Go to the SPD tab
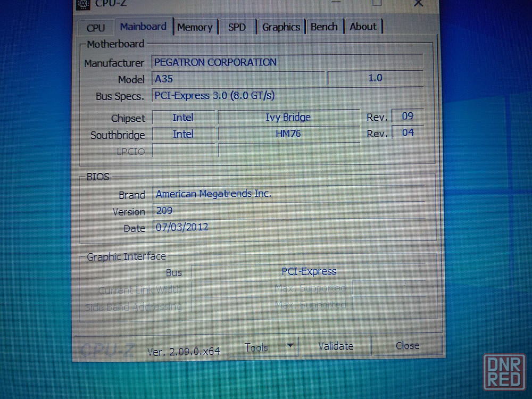The height and width of the screenshot is (399, 532). point(237,27)
